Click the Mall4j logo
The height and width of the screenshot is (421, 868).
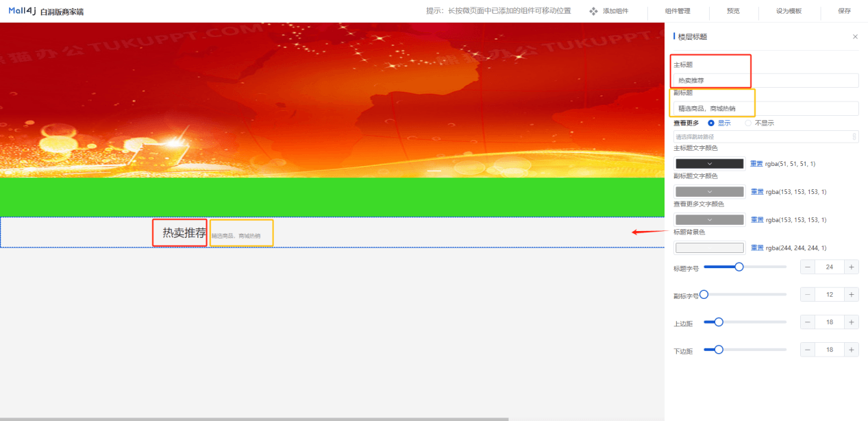coord(22,11)
